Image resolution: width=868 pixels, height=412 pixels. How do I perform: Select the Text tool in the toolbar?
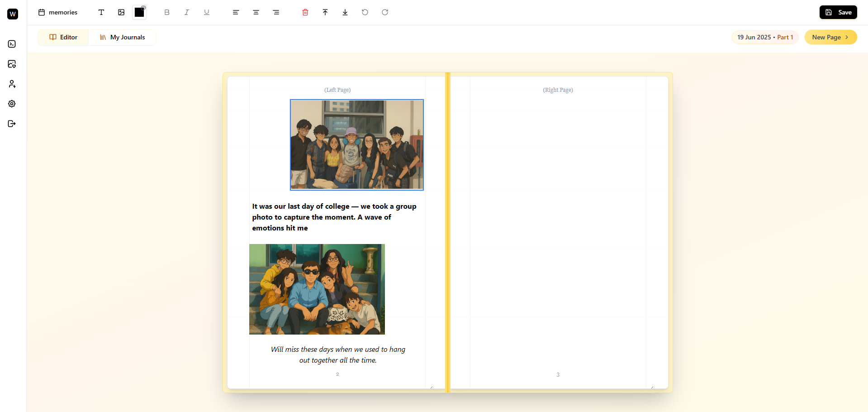pos(101,12)
